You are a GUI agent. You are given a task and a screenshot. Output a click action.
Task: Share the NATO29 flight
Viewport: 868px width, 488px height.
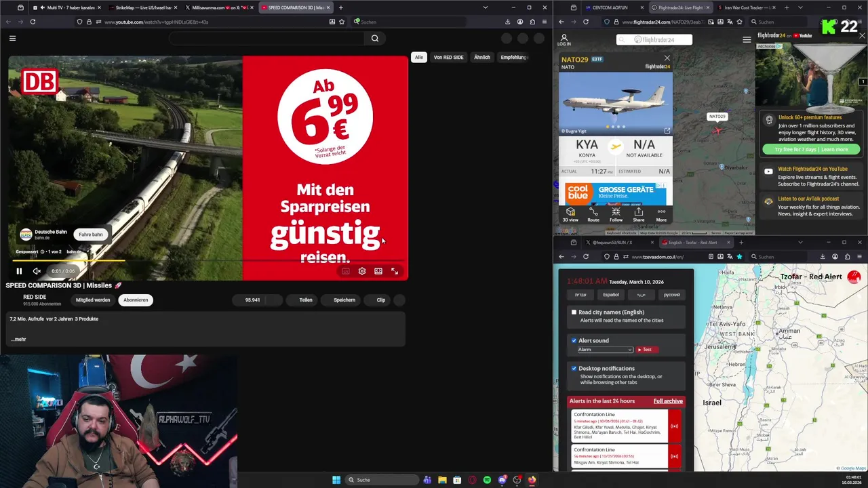click(x=639, y=215)
